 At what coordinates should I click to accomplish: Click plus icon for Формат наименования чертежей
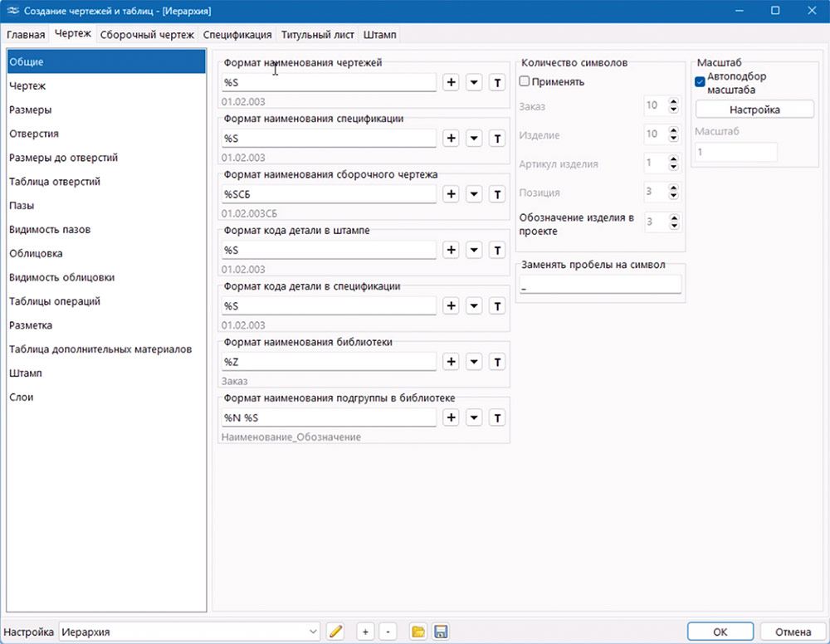click(x=452, y=82)
